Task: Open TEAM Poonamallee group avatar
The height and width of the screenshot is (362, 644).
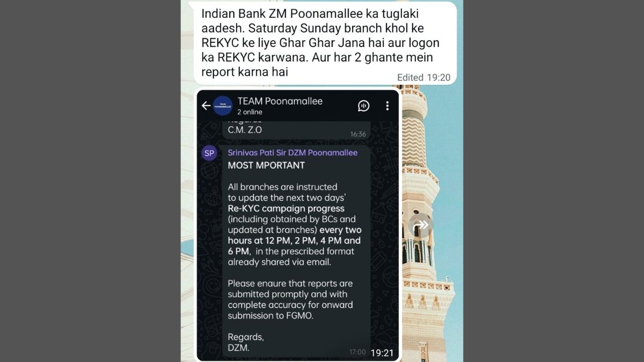Action: point(223,106)
